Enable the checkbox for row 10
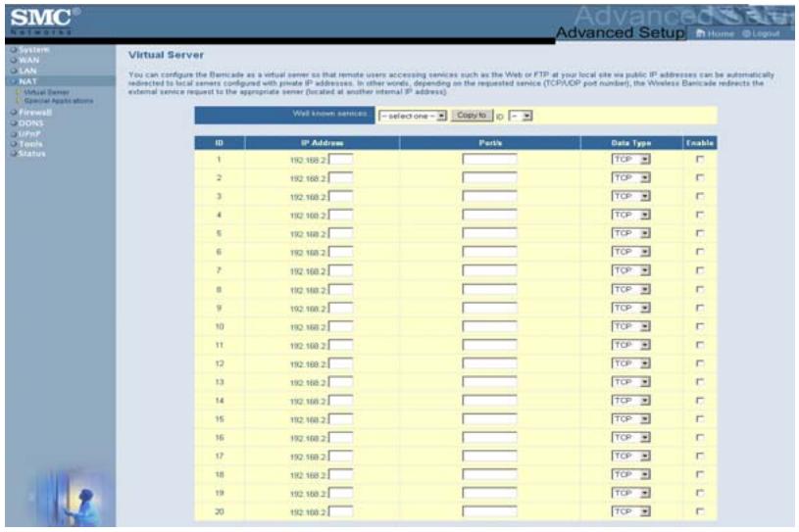This screenshot has width=799, height=532. point(700,326)
